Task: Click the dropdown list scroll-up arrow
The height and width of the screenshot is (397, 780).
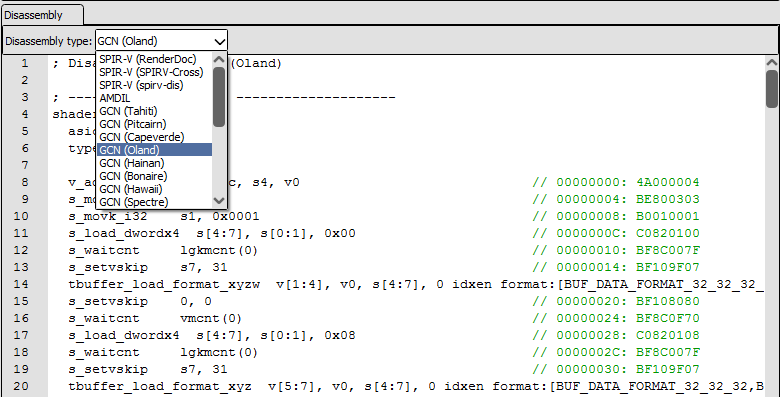Action: pyautogui.click(x=219, y=59)
